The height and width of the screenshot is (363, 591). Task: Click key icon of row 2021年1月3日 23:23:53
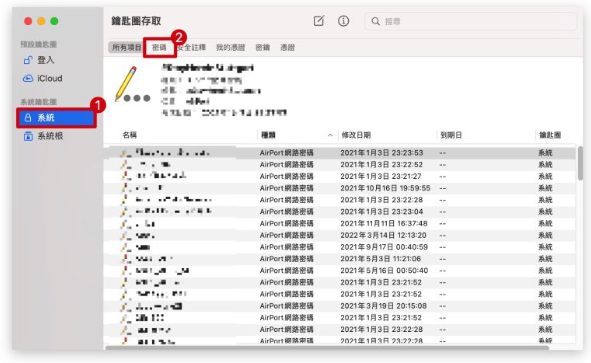click(x=126, y=153)
